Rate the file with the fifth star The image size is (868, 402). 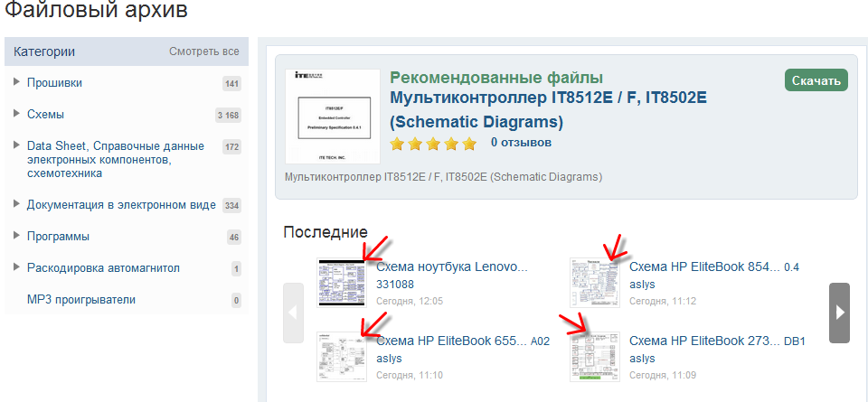[x=468, y=144]
